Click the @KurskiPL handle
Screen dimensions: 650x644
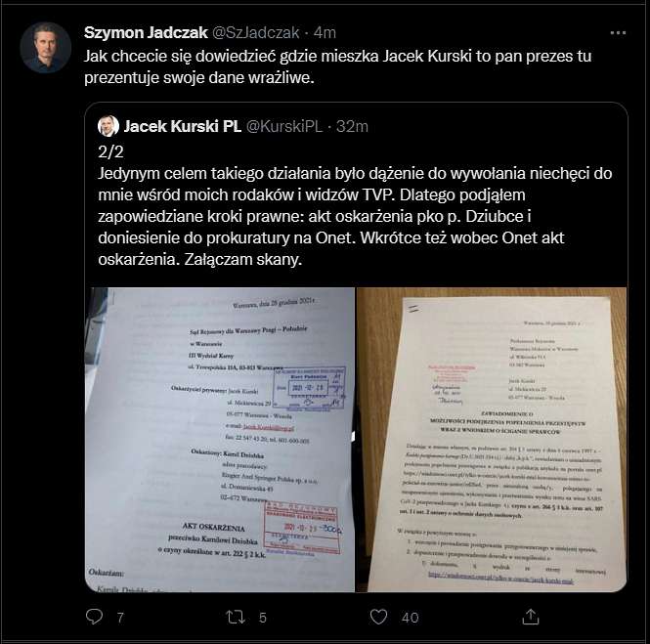point(284,126)
